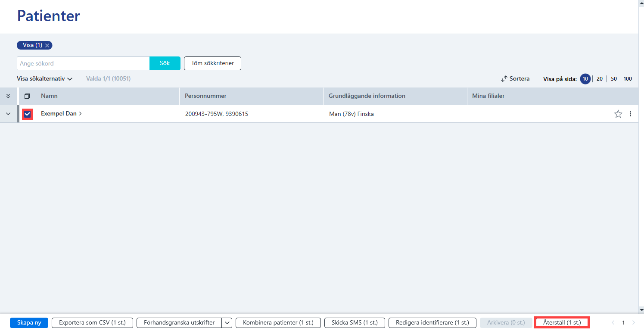Viewport: 644px width, 331px height.
Task: Expand the Exempel Dan row chevron
Action: coord(8,114)
